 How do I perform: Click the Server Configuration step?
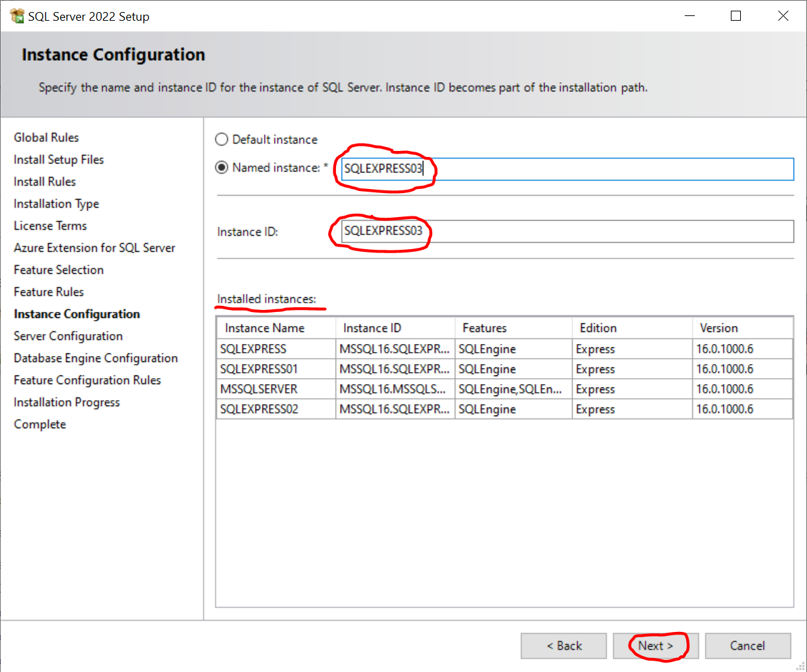click(68, 336)
